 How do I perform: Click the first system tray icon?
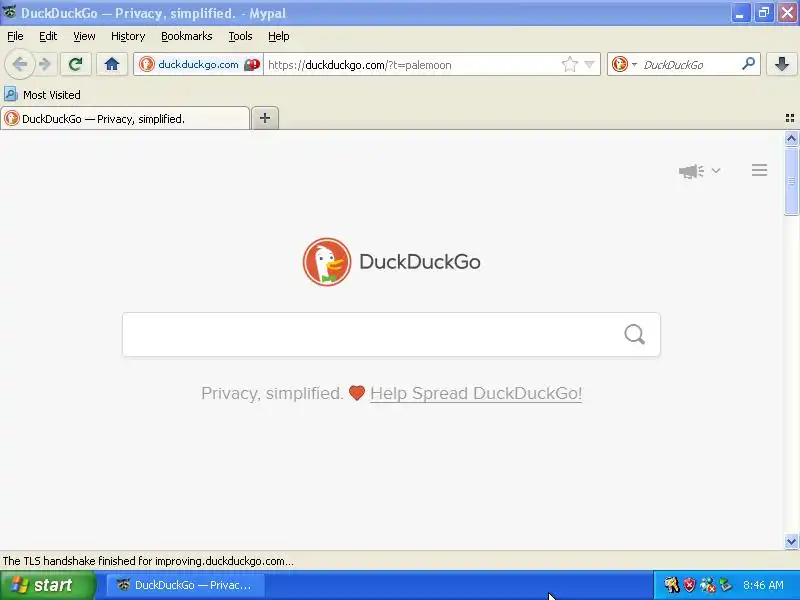tap(671, 585)
